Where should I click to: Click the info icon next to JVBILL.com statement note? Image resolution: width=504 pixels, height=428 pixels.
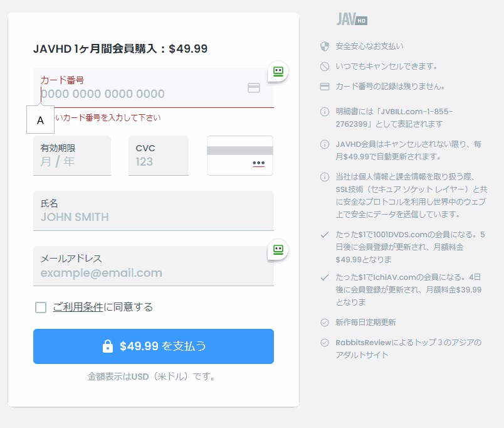pyautogui.click(x=325, y=112)
